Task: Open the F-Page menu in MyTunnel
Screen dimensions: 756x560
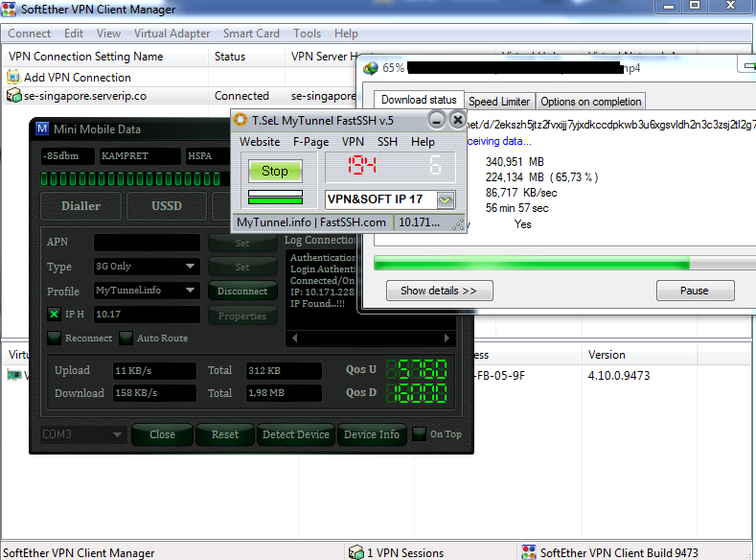Action: [x=311, y=142]
